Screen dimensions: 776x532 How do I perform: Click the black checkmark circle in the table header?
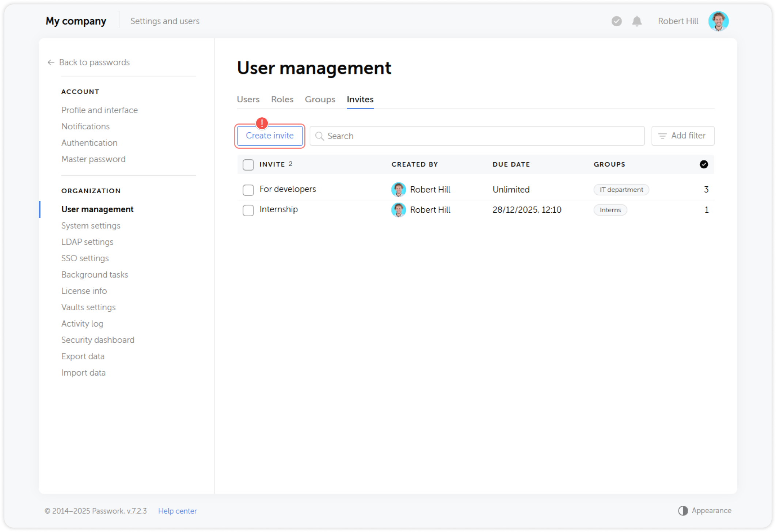pos(704,164)
